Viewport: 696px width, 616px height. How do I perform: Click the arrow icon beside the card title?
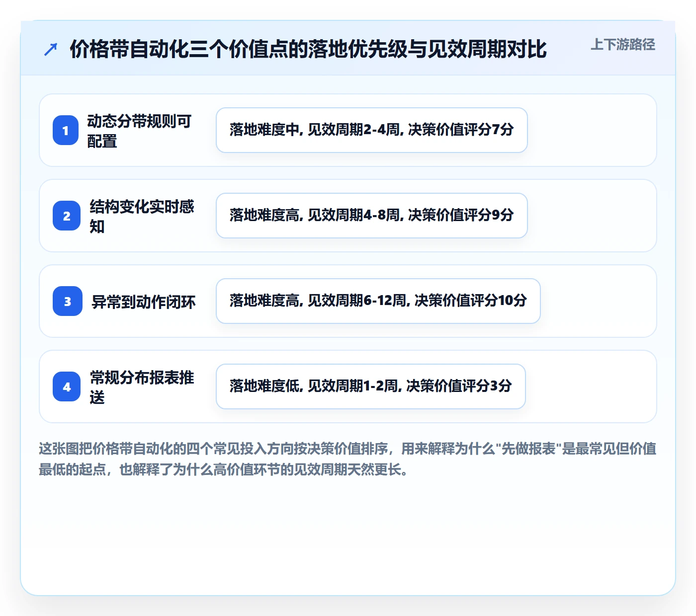[51, 49]
